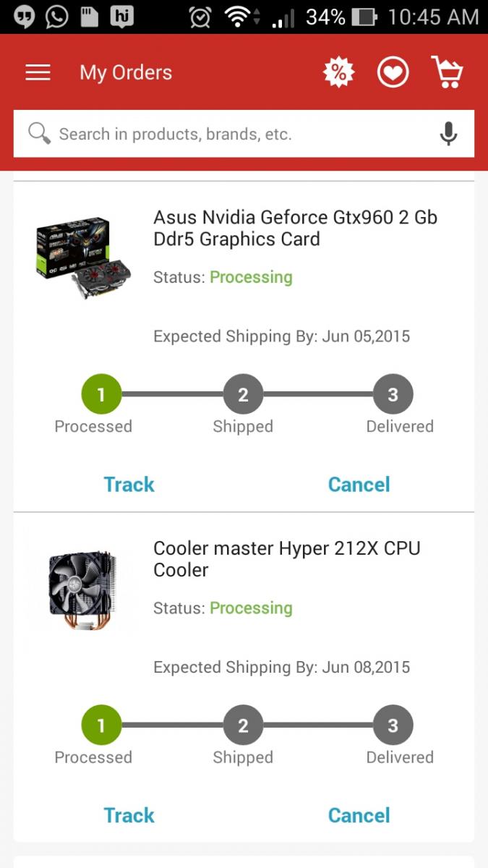Viewport: 488px width, 868px height.
Task: Tap Processed step 1 for Asus order
Action: coord(101,395)
